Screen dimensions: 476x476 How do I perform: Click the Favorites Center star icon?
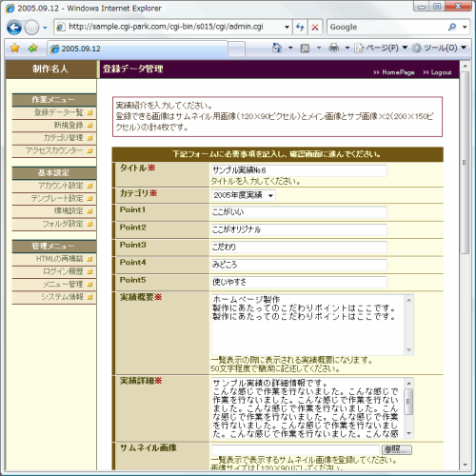pos(14,49)
